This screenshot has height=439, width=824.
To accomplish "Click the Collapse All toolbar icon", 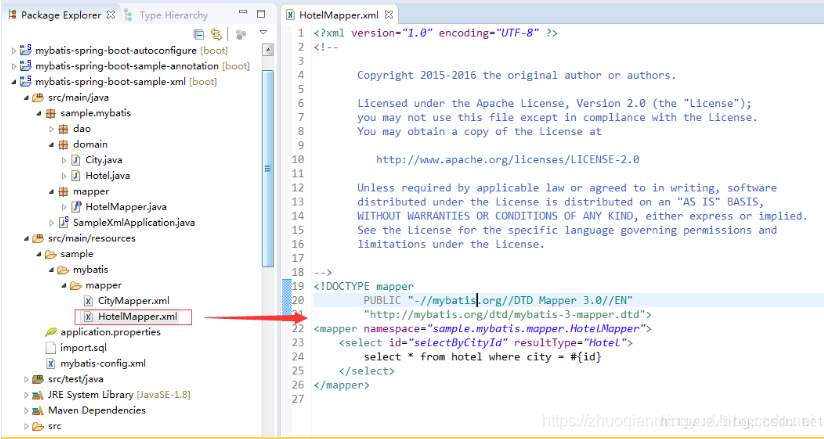I will click(x=199, y=35).
